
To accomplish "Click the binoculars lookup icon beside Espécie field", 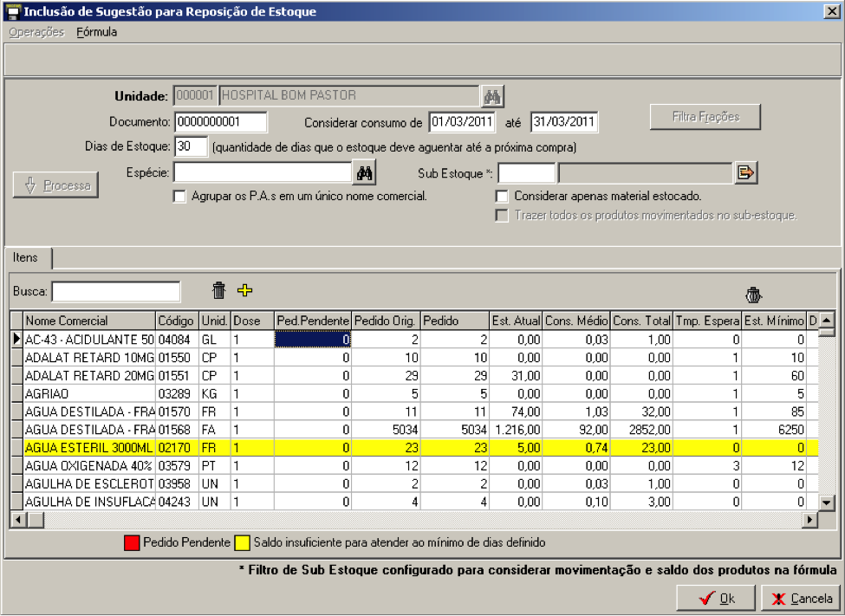I will pyautogui.click(x=364, y=173).
